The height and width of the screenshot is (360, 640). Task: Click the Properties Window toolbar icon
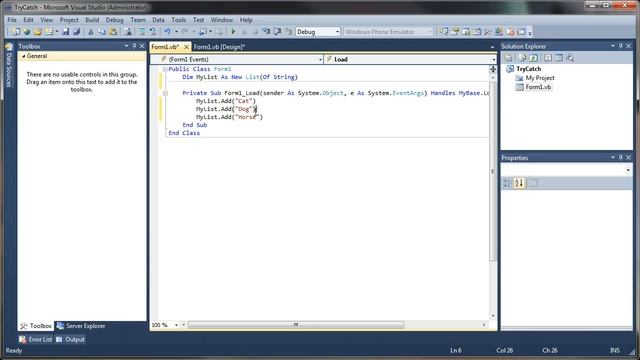pos(455,32)
